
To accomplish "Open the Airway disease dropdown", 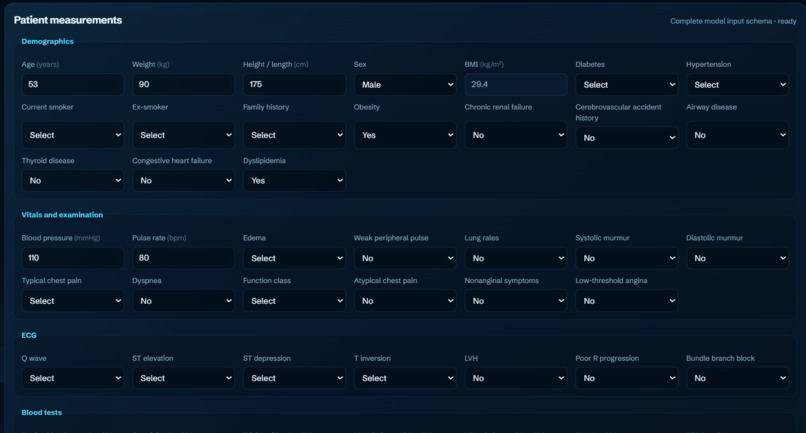I will tap(737, 135).
